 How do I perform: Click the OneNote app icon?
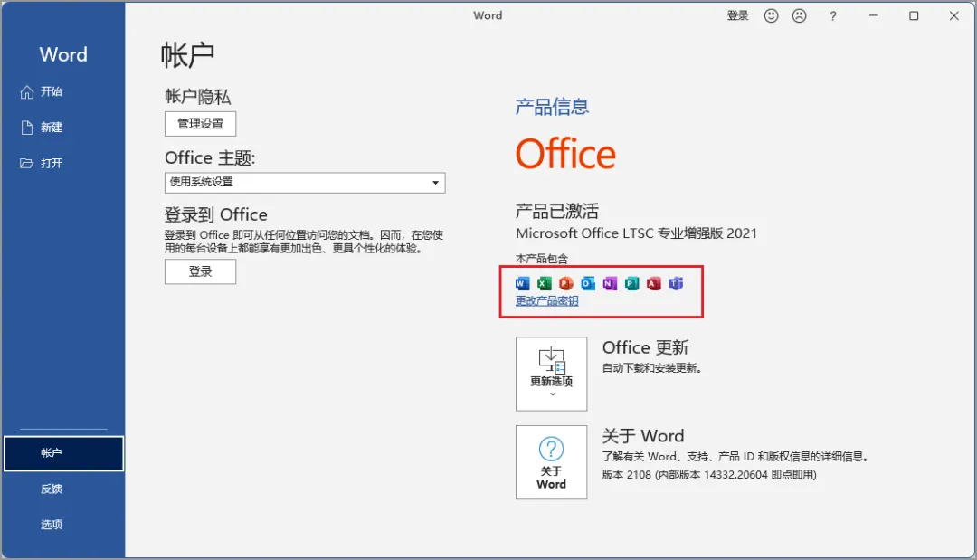click(610, 284)
